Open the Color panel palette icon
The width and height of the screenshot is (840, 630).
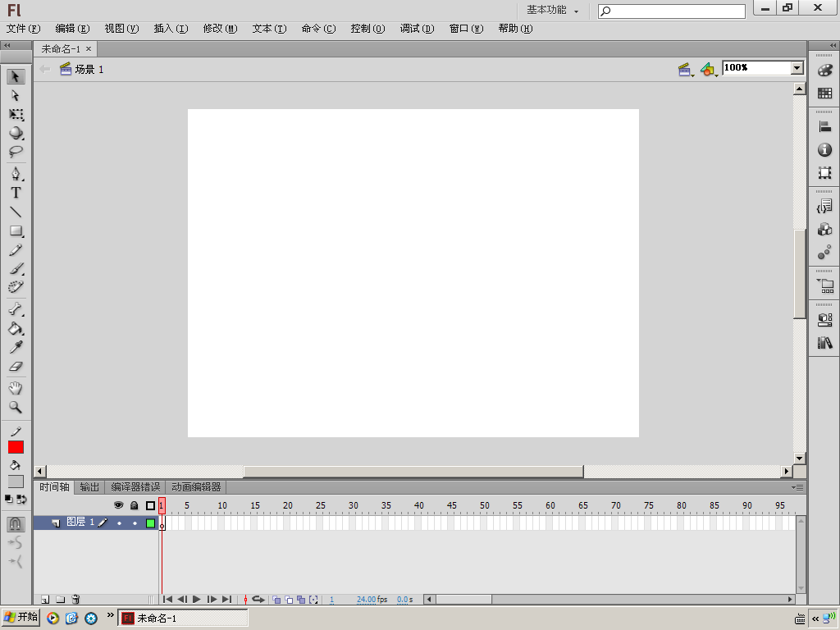click(x=825, y=71)
